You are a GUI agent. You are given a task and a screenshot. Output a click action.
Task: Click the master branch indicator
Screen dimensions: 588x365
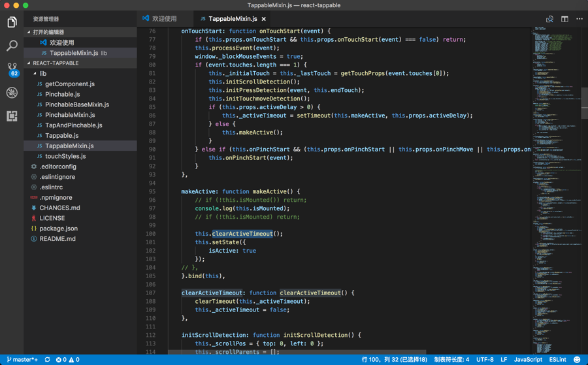coord(22,360)
